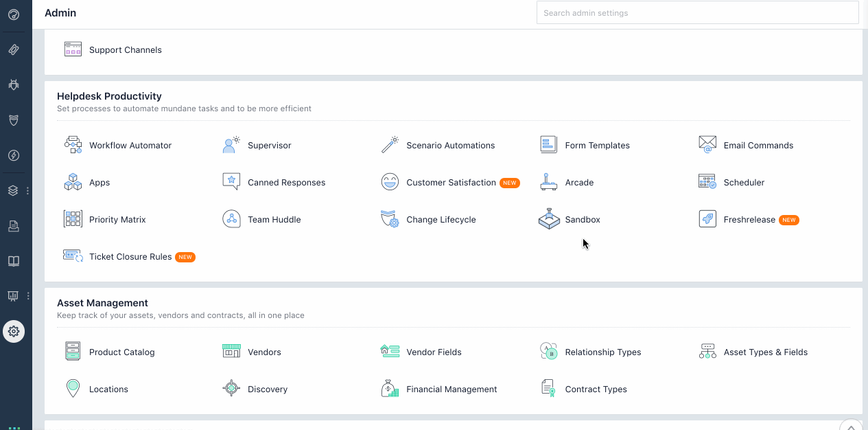This screenshot has width=868, height=430.
Task: Open the Tickets icon in the sidebar
Action: point(14,49)
